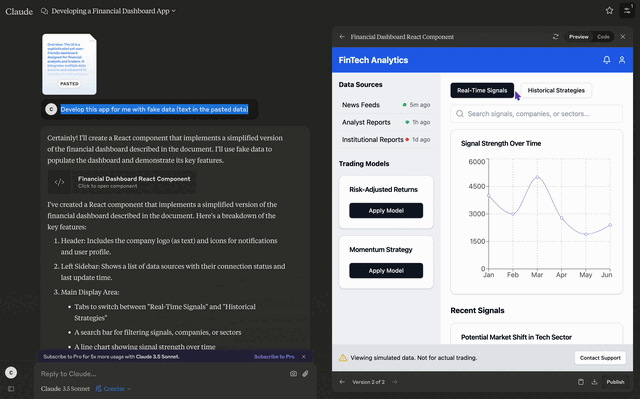Click Subscribe to Pro link
The image size is (640, 399).
point(274,357)
